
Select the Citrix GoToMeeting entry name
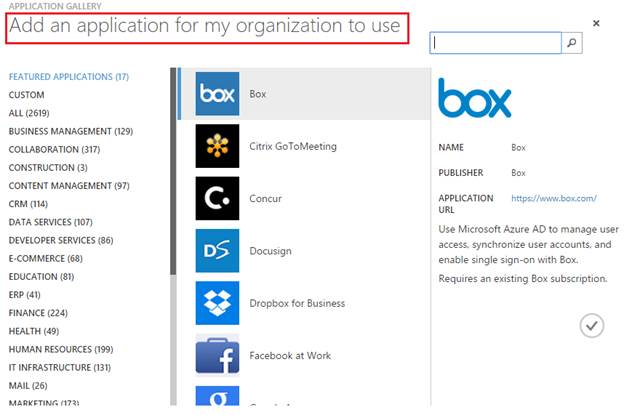tap(293, 146)
